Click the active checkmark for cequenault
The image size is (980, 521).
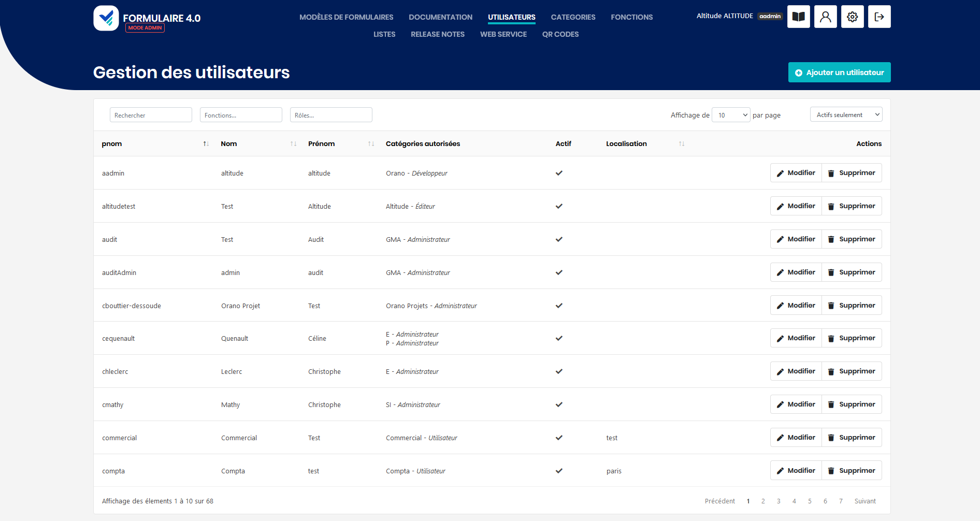(559, 338)
